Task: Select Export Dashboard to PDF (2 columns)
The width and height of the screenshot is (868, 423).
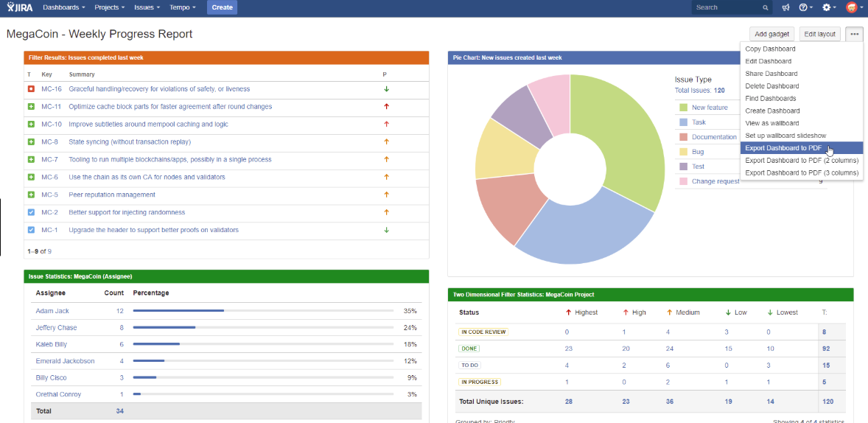Action: (802, 160)
